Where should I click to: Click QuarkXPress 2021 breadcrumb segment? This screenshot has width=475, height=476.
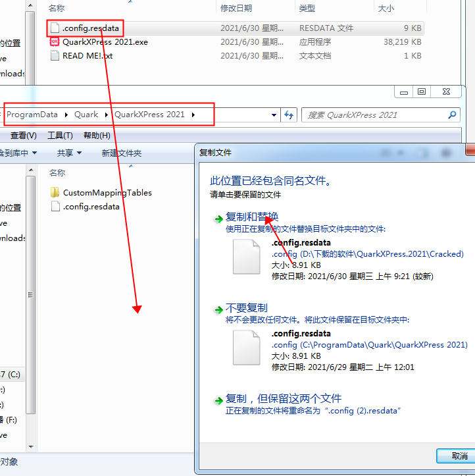149,115
